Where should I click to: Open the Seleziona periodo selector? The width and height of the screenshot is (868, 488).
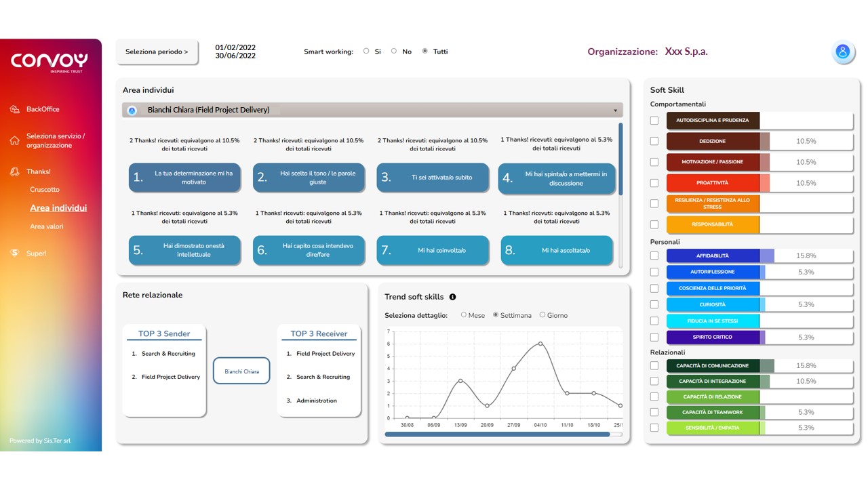point(157,52)
